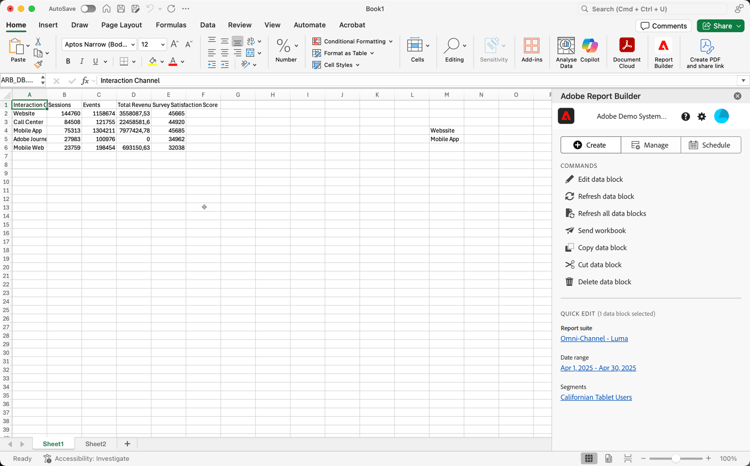The height and width of the screenshot is (466, 750).
Task: Switch to Page Break Preview view
Action: 628,458
